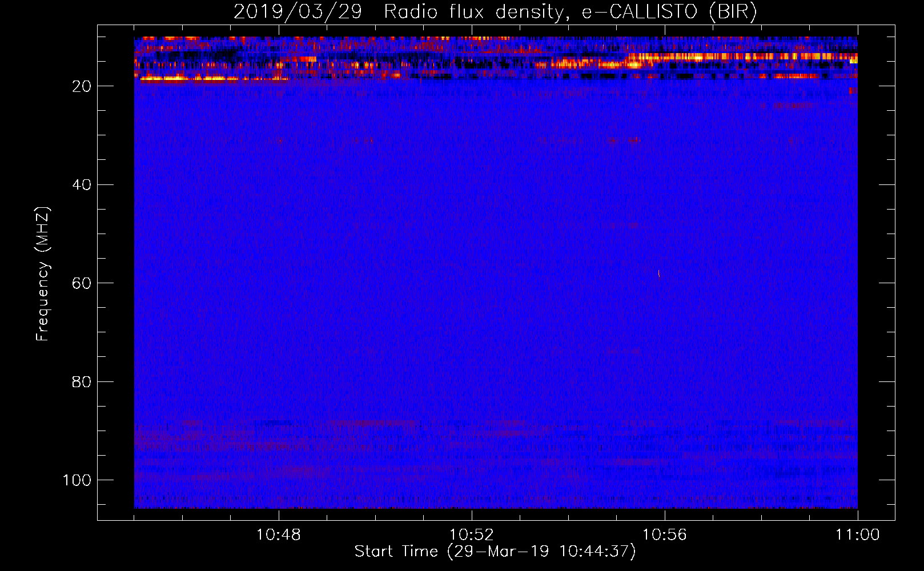Click the plot title '2019/03/29 Radio flux density'
Image resolution: width=924 pixels, height=571 pixels.
coord(397,12)
